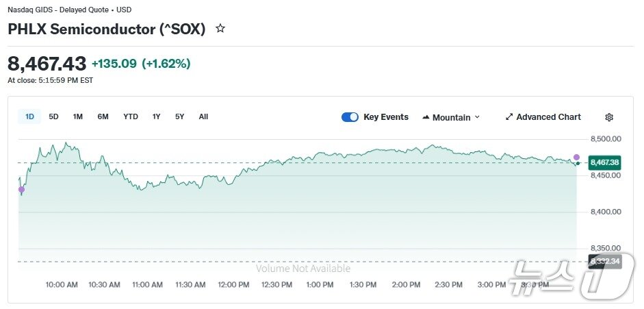The height and width of the screenshot is (309, 644).
Task: Click the purple key event dot at chart end
Action: pos(576,158)
